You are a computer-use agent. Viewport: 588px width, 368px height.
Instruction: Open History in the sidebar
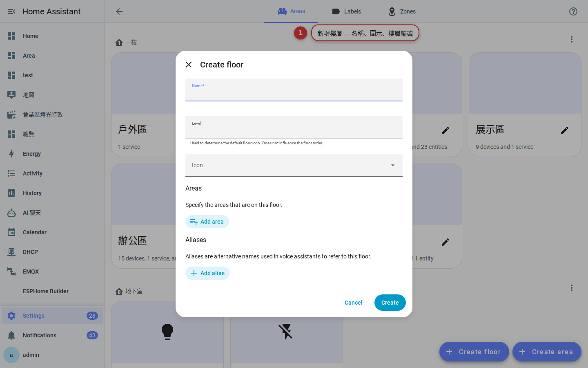52,193
